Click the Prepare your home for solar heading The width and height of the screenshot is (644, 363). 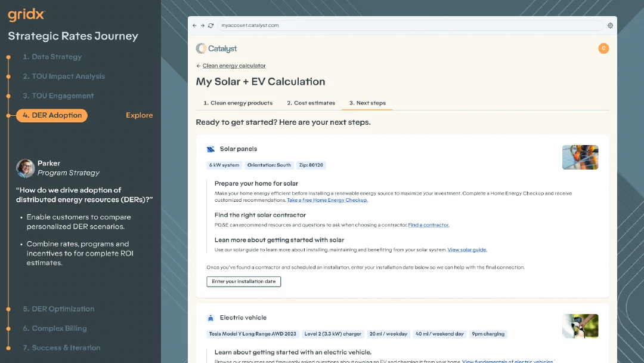(x=256, y=184)
